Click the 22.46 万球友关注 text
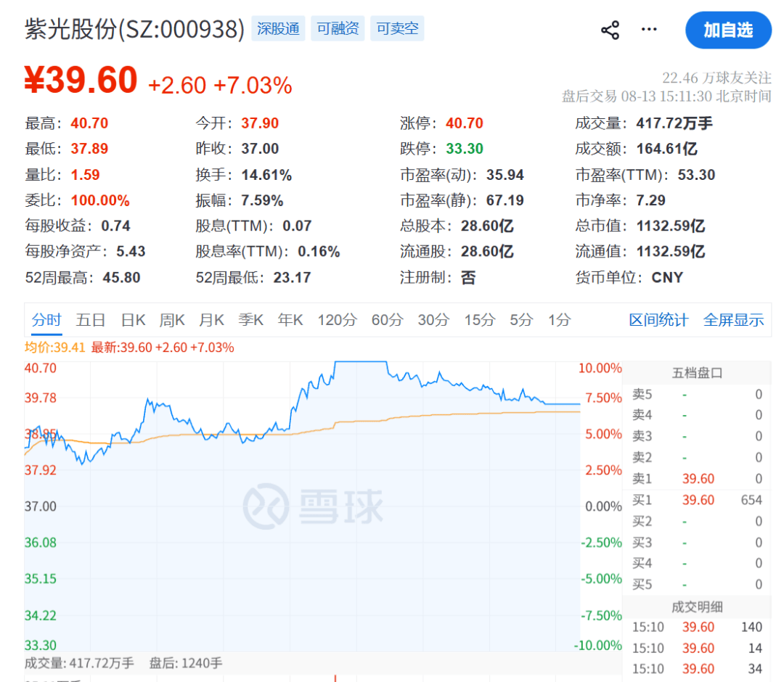Image resolution: width=784 pixels, height=682 pixels. point(716,78)
